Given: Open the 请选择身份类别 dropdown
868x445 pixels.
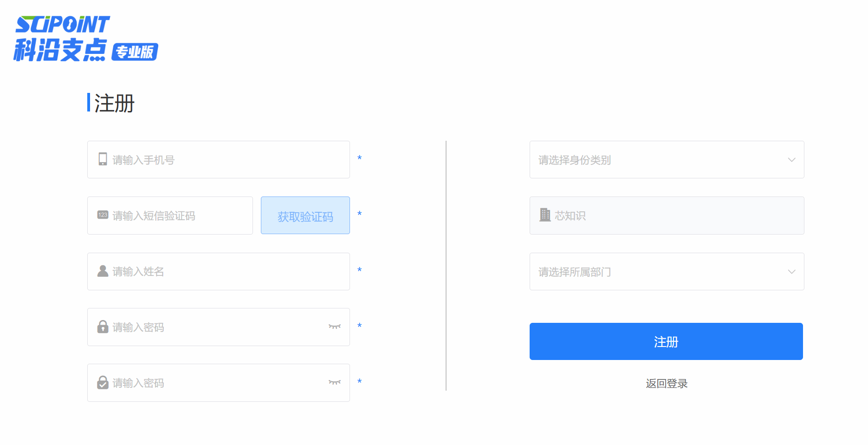Looking at the screenshot, I should click(x=659, y=160).
